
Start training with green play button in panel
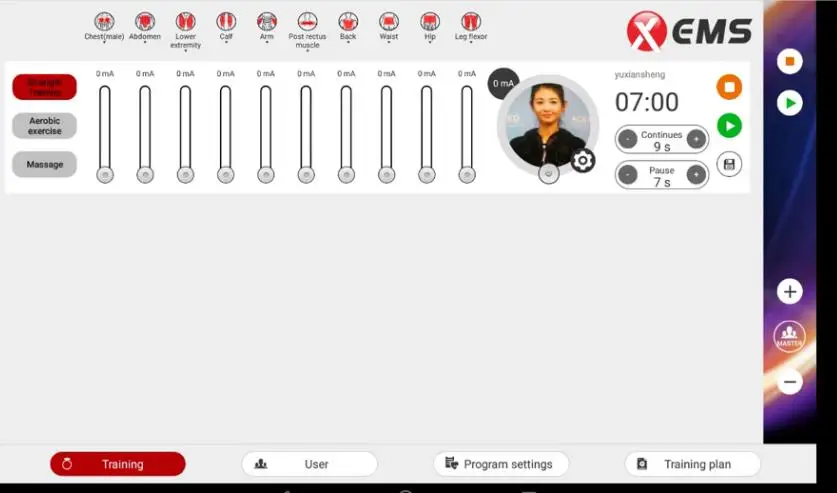[x=729, y=126]
